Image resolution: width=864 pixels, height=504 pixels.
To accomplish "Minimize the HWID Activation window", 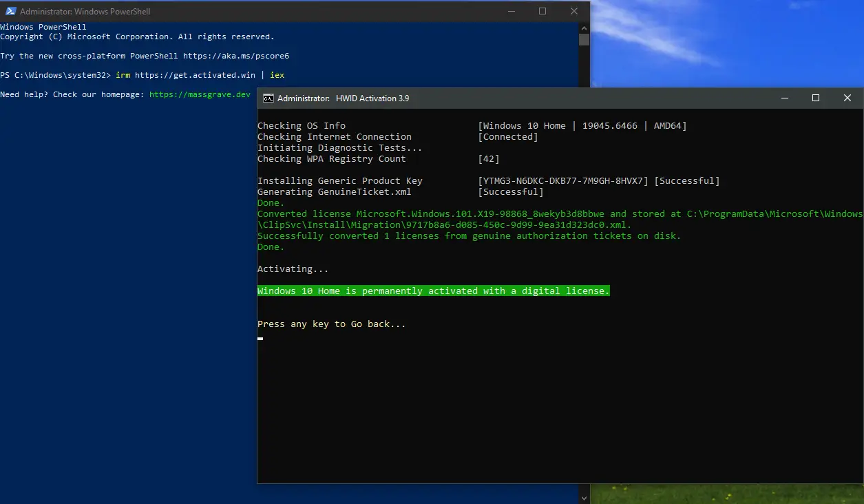I will (x=784, y=98).
